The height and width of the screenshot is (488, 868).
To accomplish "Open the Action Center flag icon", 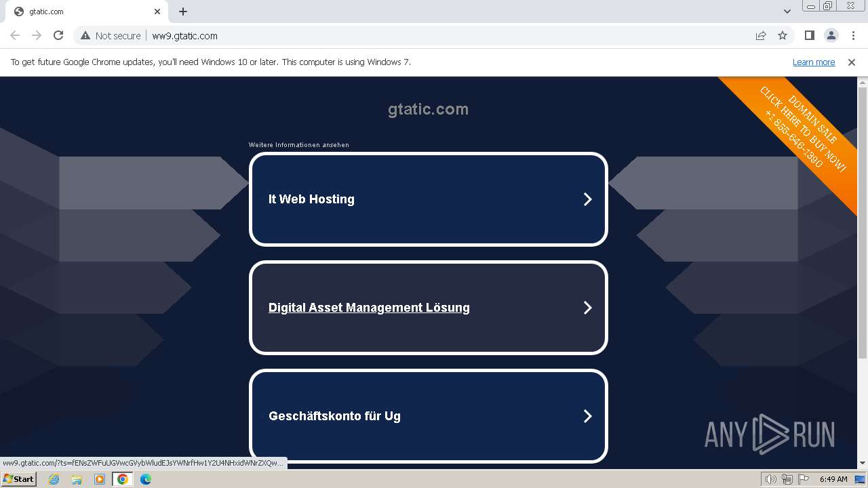I will click(804, 479).
